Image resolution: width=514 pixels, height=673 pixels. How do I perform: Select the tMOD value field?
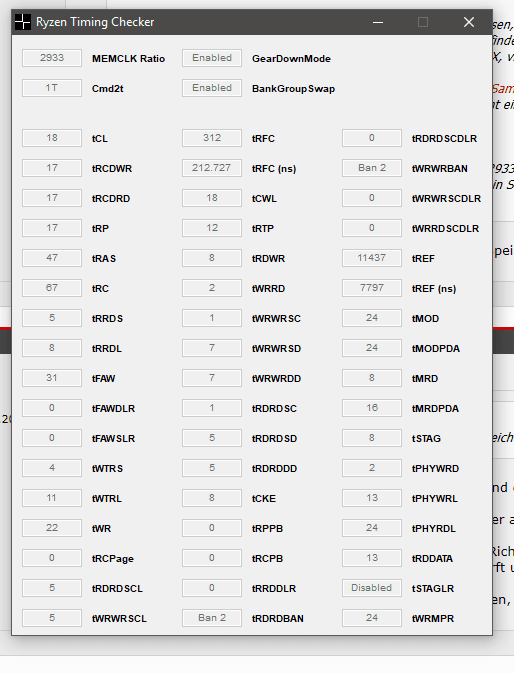(x=372, y=318)
